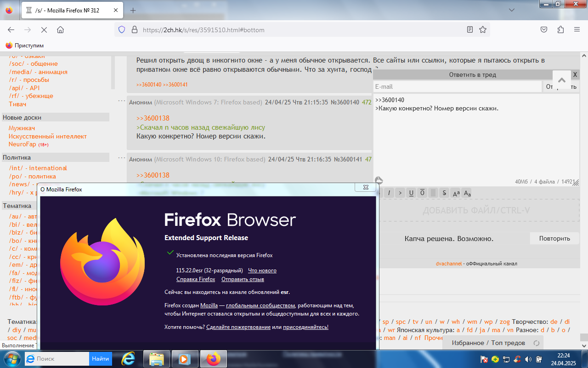Open the Firefox hamburger application menu

tap(577, 29)
